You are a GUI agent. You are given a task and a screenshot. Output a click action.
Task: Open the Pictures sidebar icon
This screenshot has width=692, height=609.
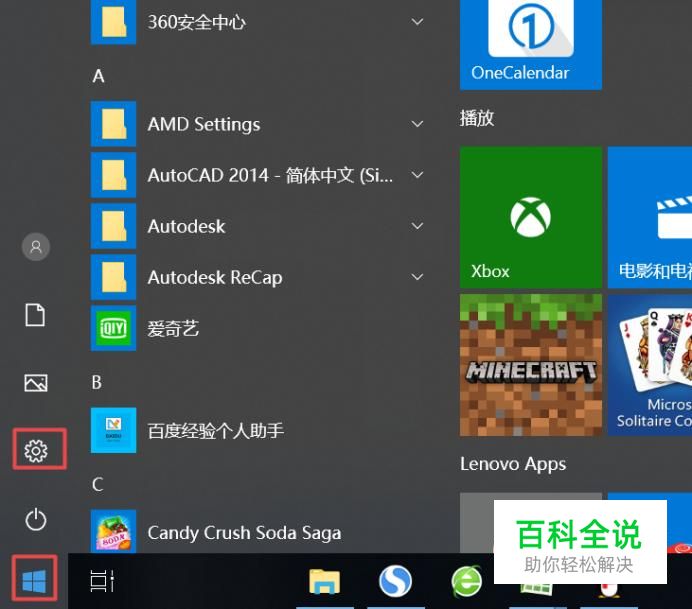click(36, 383)
